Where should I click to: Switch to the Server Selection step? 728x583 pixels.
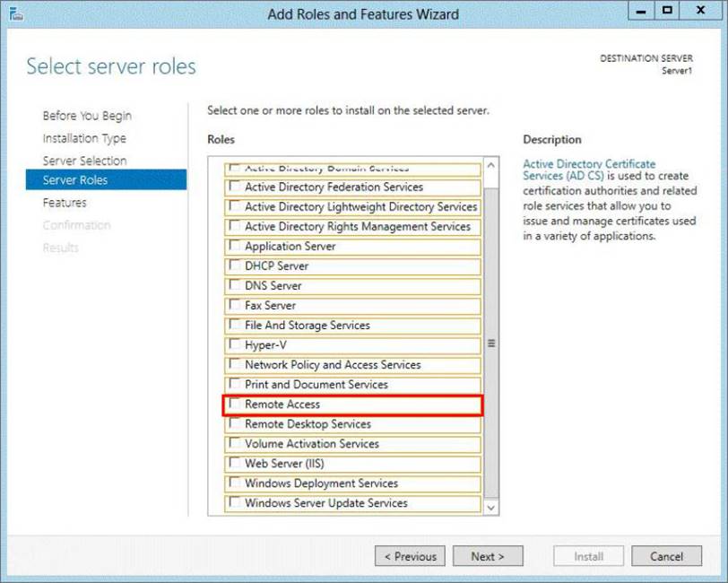84,161
